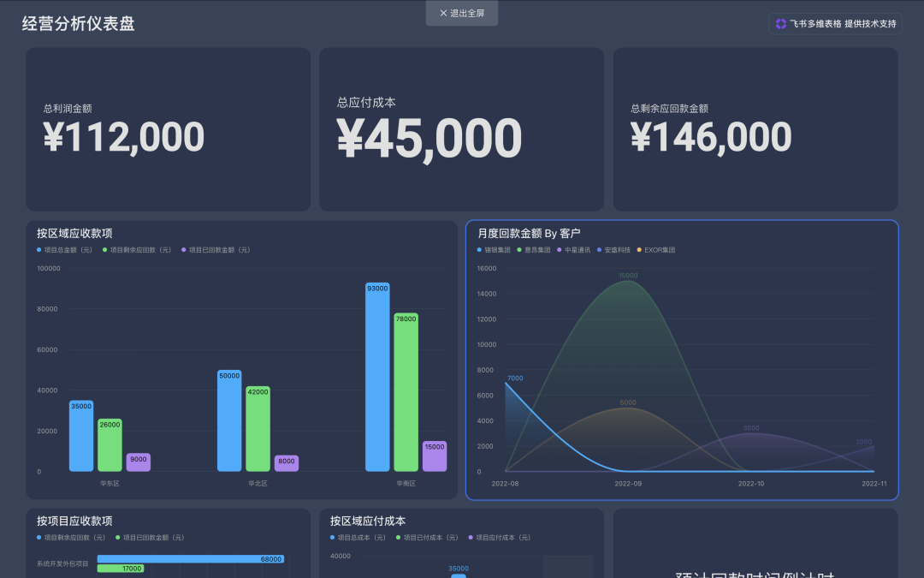Toggle the blue-dot first legend entry in 月度回款金额 chart
The height and width of the screenshot is (578, 924).
point(494,250)
